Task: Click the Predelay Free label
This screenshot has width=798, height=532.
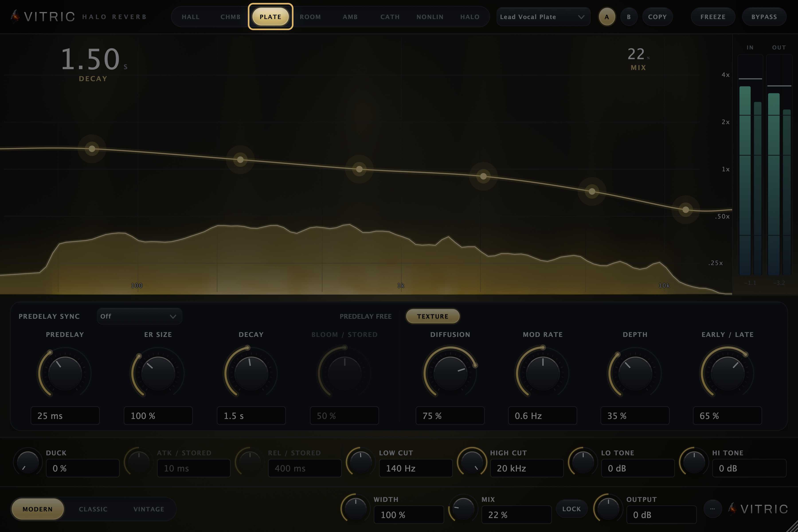Action: 365,316
